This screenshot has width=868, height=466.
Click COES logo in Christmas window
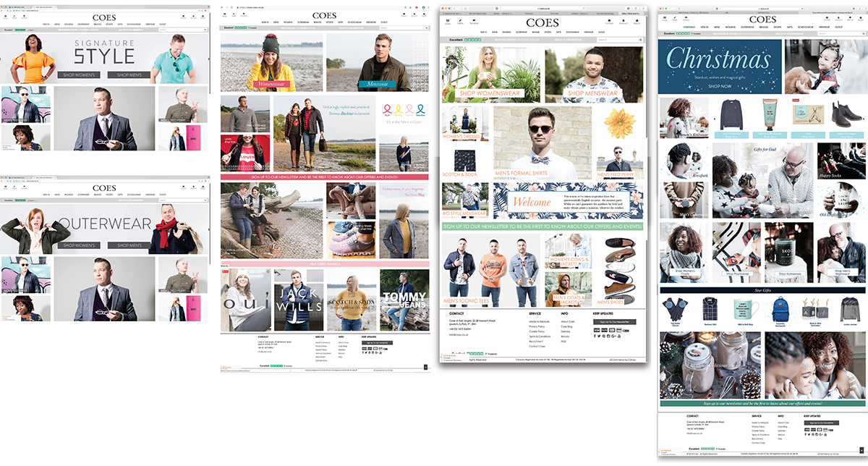pos(763,19)
